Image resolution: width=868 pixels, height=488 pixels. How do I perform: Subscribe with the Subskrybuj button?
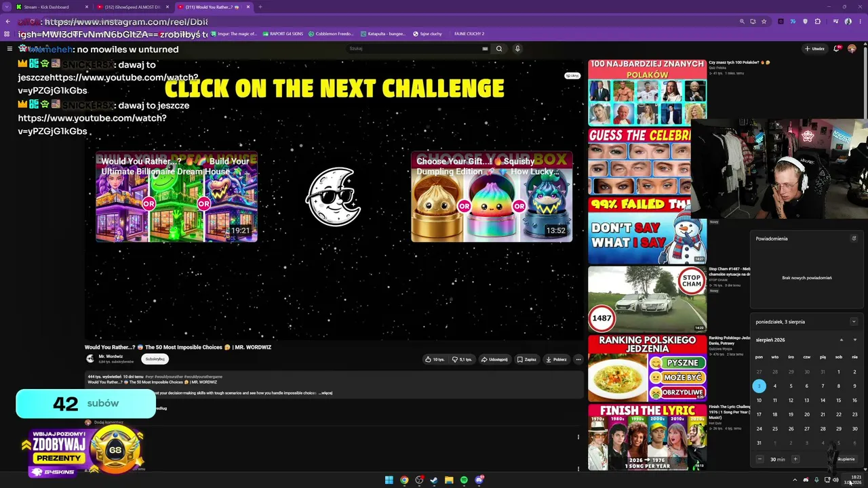point(155,359)
